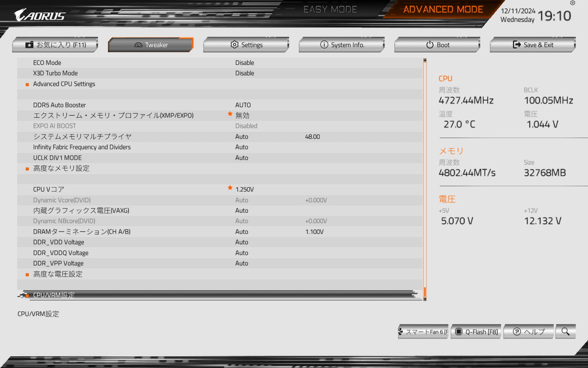Click the AORUS logo

(39, 15)
